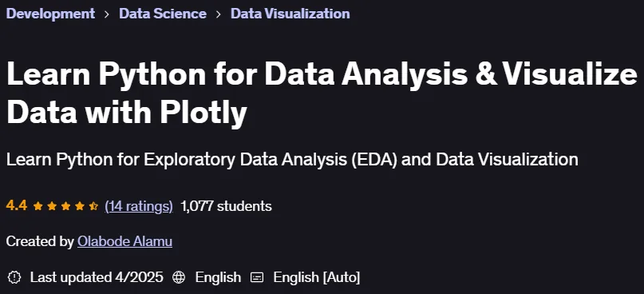Open the 14 ratings link
Viewport: 644px width, 294px height.
coord(139,206)
